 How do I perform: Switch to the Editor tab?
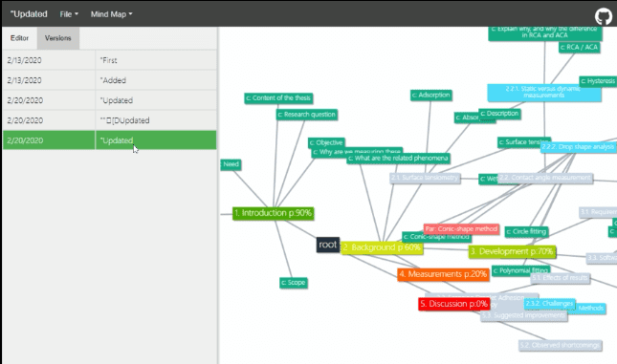20,38
